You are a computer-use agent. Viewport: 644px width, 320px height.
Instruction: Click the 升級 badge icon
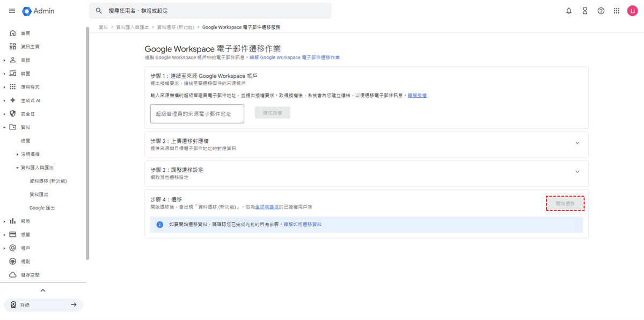pos(13,305)
